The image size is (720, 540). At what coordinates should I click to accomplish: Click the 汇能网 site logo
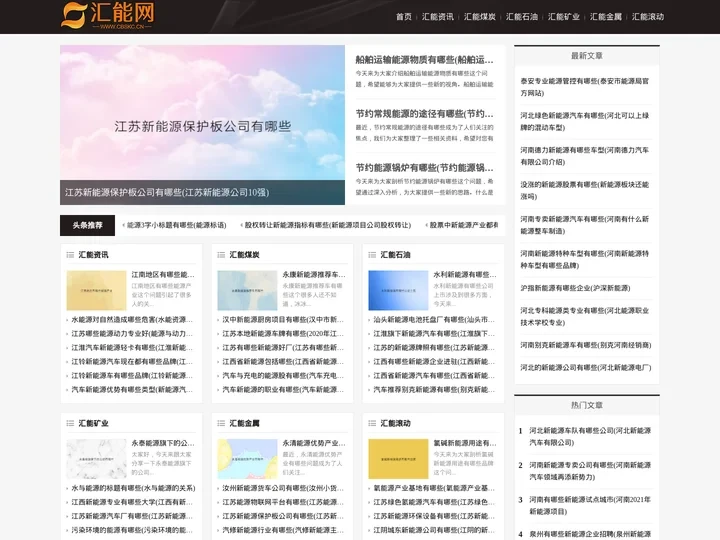[x=108, y=15]
